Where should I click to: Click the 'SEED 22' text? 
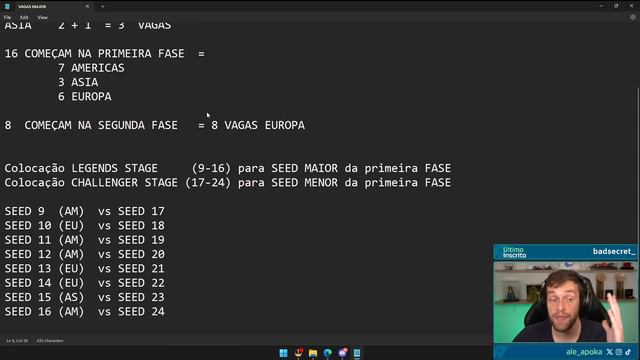point(141,282)
